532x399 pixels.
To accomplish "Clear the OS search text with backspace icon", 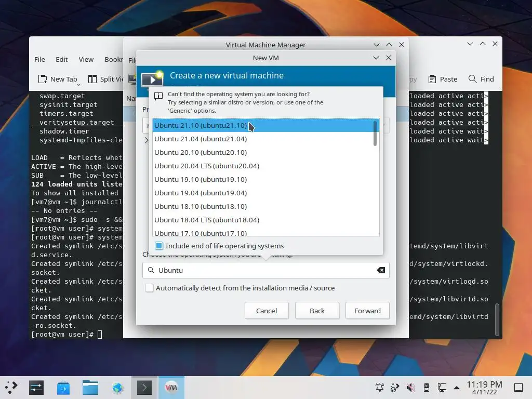I will click(381, 270).
